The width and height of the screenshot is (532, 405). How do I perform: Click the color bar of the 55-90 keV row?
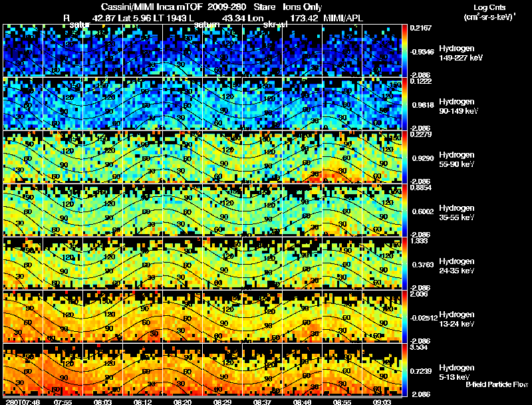click(404, 157)
